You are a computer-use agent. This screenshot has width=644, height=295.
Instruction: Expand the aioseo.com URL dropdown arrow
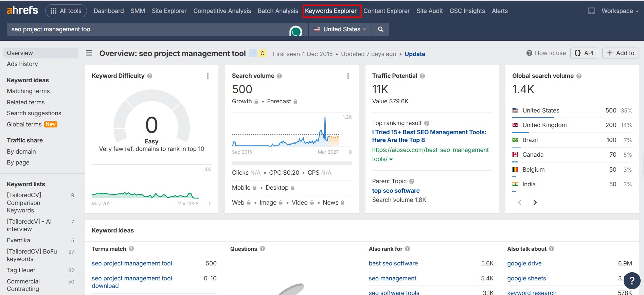click(x=391, y=159)
